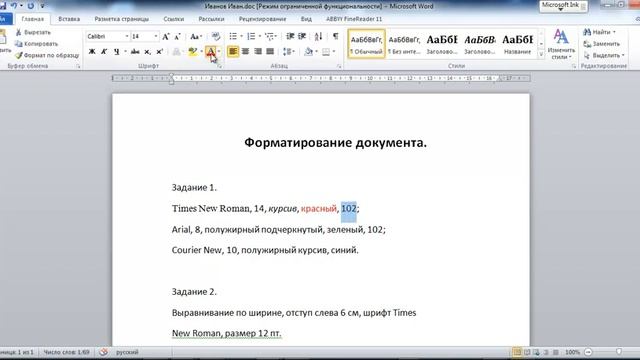Align text left
This screenshot has width=640, height=360.
[x=233, y=51]
